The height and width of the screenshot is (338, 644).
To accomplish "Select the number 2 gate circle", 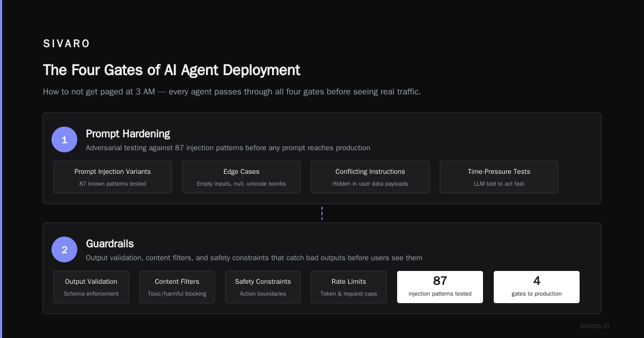I will tap(64, 249).
